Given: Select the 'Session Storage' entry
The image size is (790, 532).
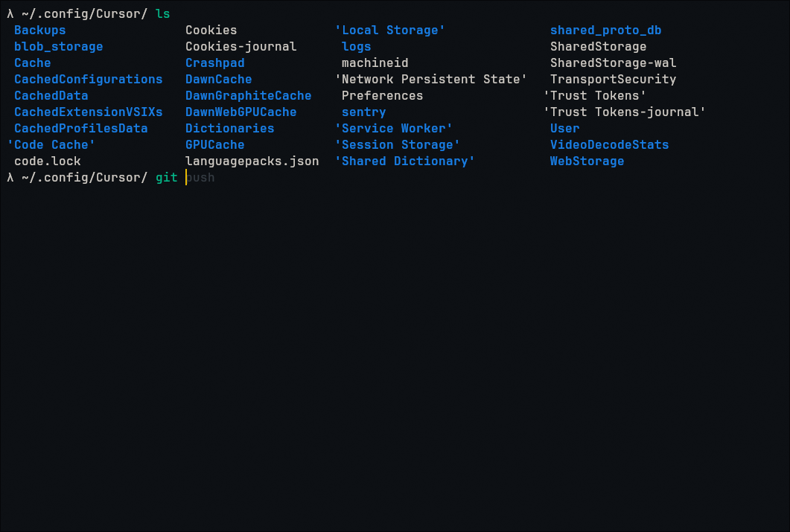Looking at the screenshot, I should (398, 145).
